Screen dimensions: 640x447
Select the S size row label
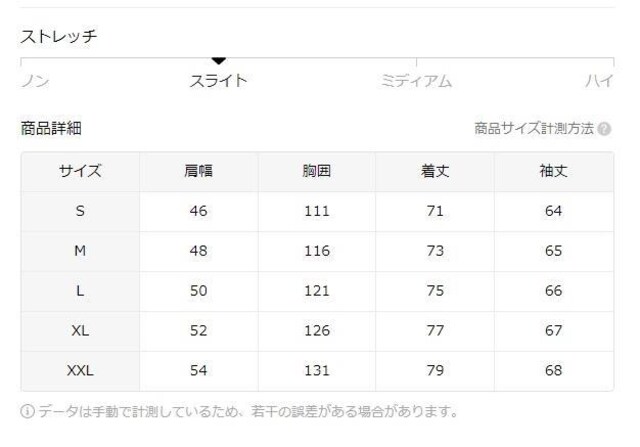(x=80, y=211)
